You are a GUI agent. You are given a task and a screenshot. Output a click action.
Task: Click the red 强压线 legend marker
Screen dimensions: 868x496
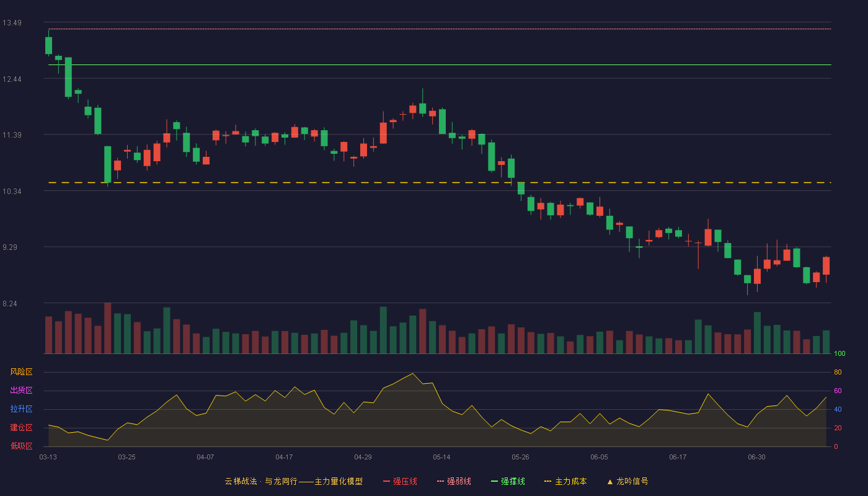386,481
